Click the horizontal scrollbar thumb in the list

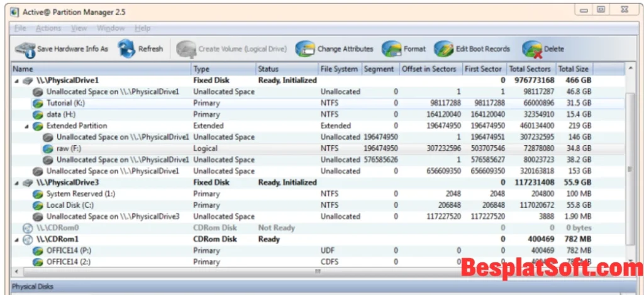[x=317, y=272]
